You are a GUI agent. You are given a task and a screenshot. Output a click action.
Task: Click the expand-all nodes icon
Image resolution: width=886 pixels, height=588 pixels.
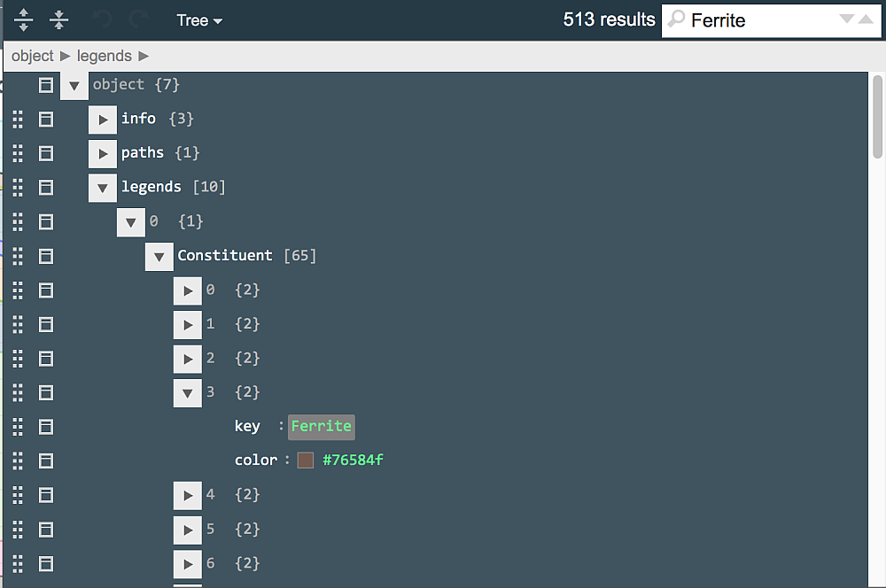(22, 19)
